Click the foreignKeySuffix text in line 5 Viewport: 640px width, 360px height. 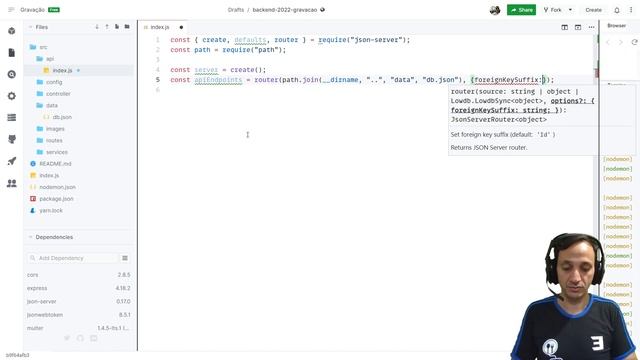[507, 80]
